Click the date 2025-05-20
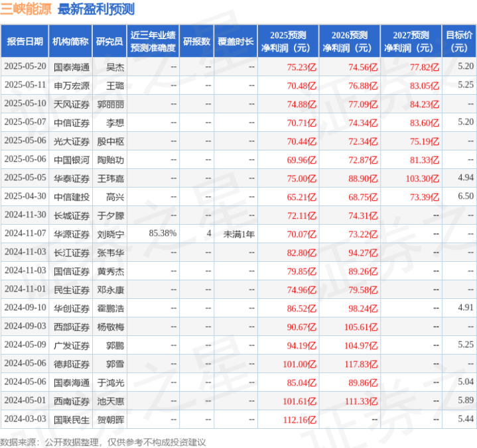 pyautogui.click(x=25, y=66)
